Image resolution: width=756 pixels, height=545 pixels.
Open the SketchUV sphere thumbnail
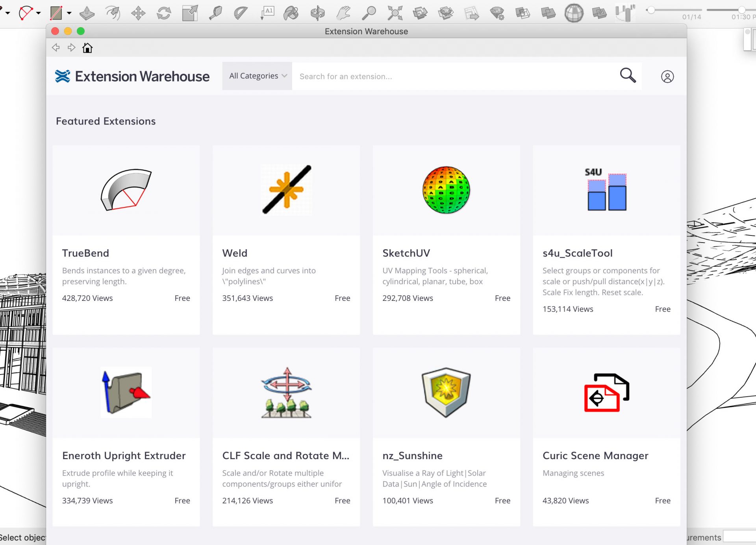point(446,190)
